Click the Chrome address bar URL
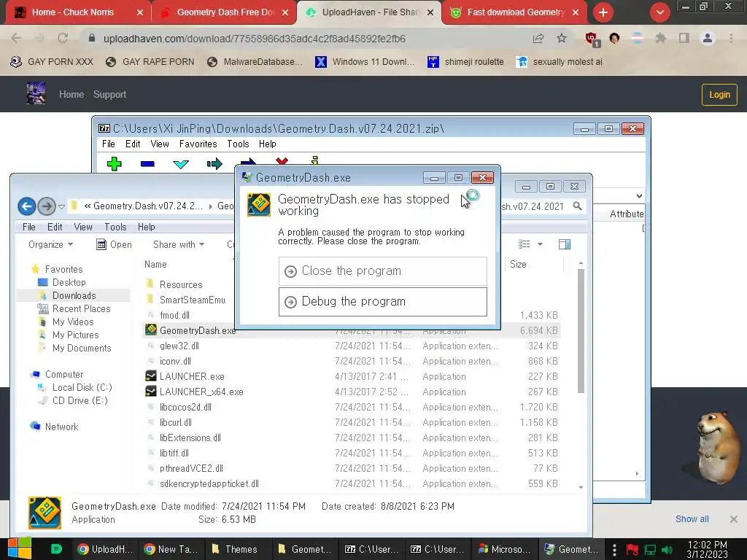 255,39
